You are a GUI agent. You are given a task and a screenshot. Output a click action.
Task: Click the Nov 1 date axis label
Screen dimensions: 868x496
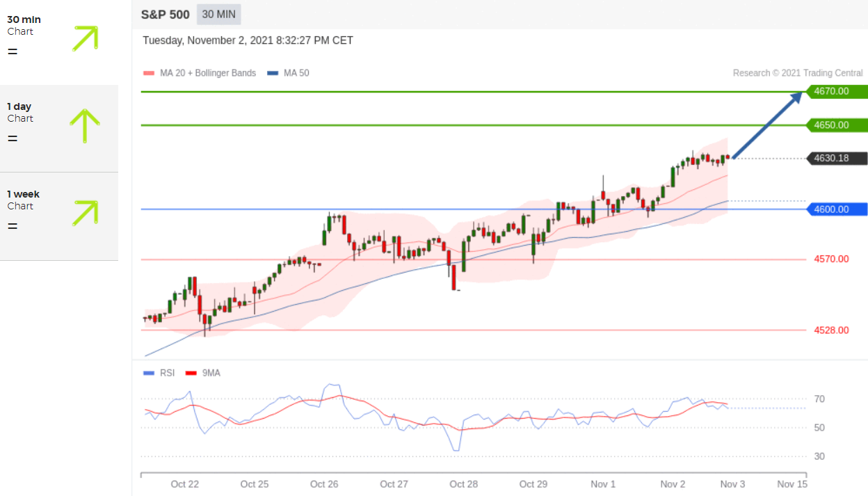603,484
